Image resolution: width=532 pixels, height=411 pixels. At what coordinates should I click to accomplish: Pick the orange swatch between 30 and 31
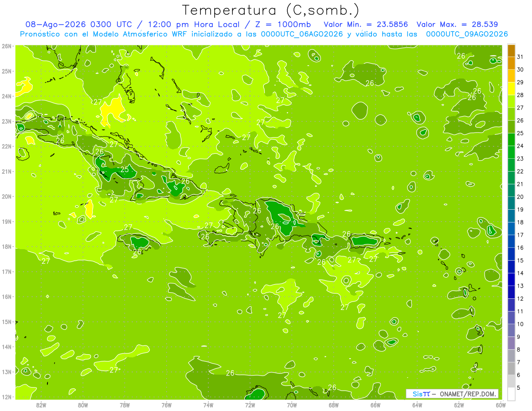[511, 63]
